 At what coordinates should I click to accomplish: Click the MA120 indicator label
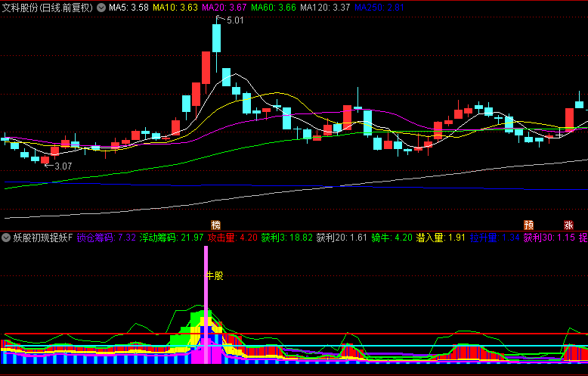click(325, 8)
